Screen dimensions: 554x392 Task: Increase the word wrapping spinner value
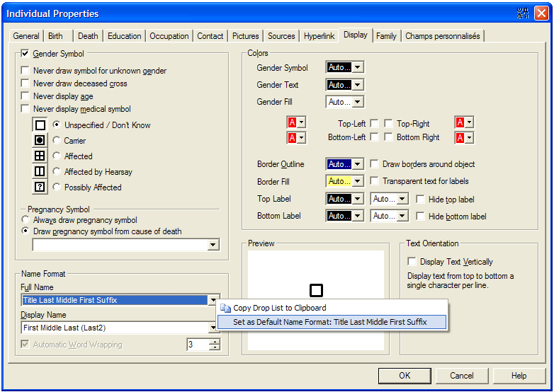coord(214,342)
